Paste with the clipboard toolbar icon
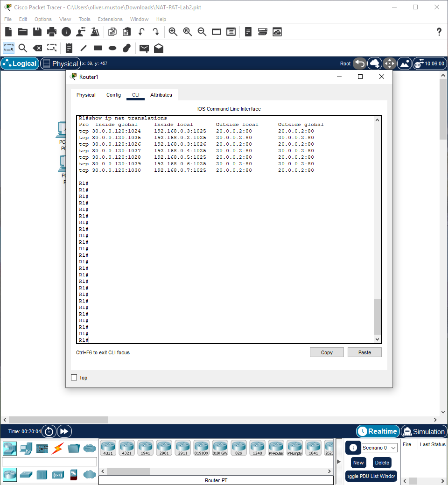448x485 pixels. [x=127, y=32]
